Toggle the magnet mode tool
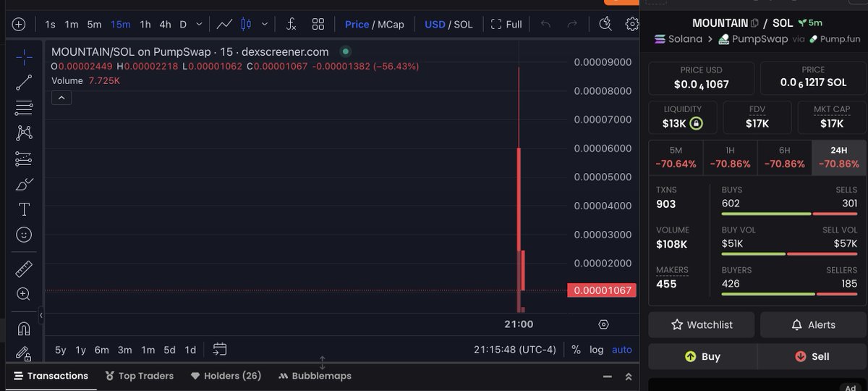Viewport: 868px width, 391px height. tap(24, 329)
